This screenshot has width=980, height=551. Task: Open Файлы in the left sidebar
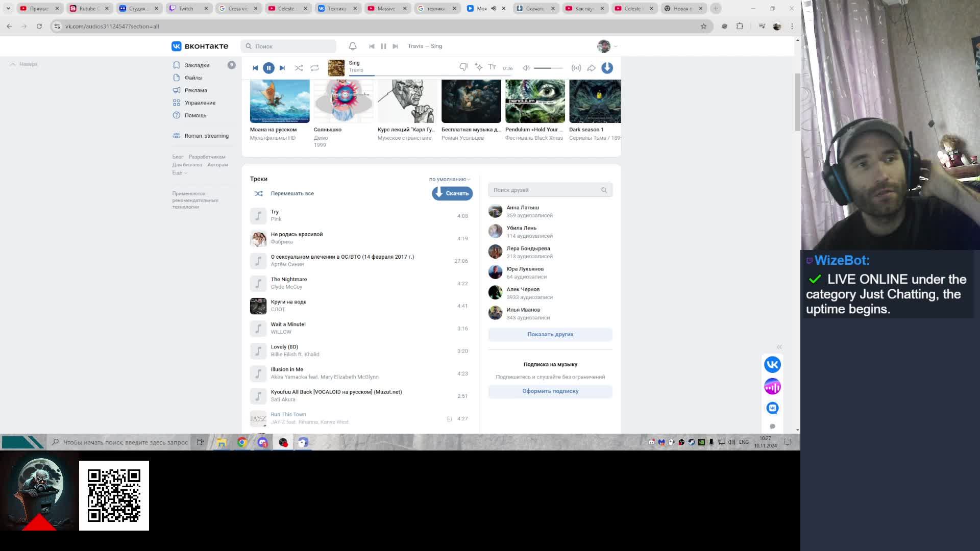pos(193,78)
